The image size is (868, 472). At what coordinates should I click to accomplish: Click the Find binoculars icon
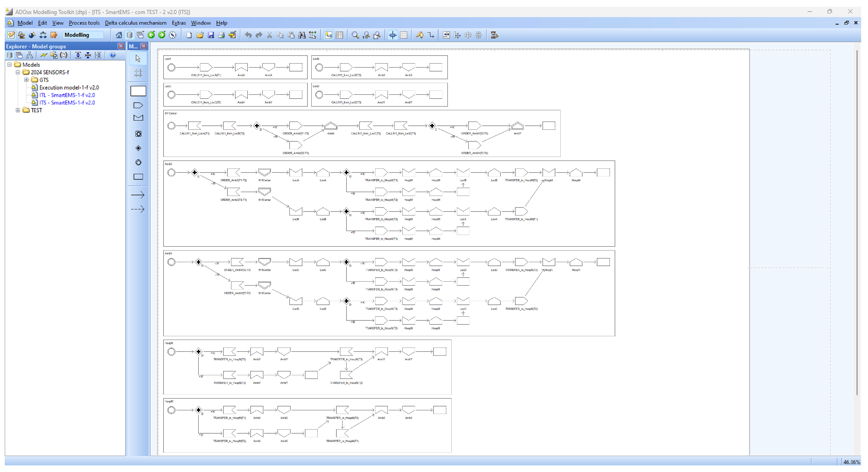[302, 35]
